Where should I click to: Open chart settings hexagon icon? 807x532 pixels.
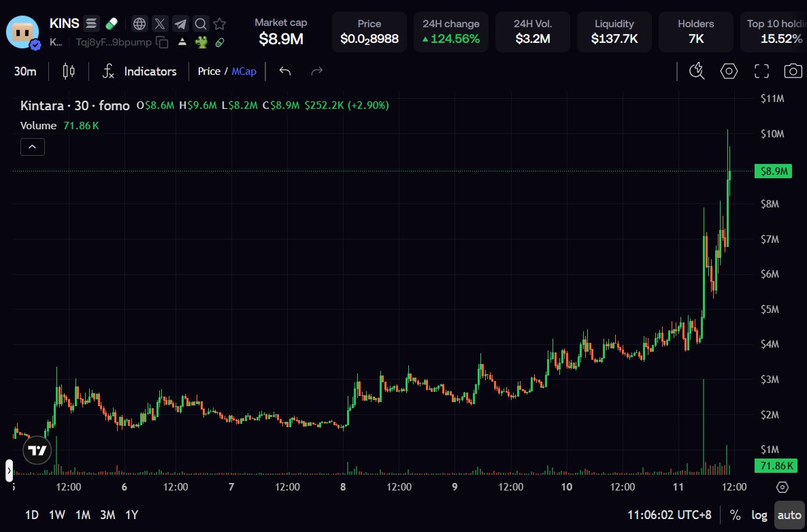tap(729, 71)
